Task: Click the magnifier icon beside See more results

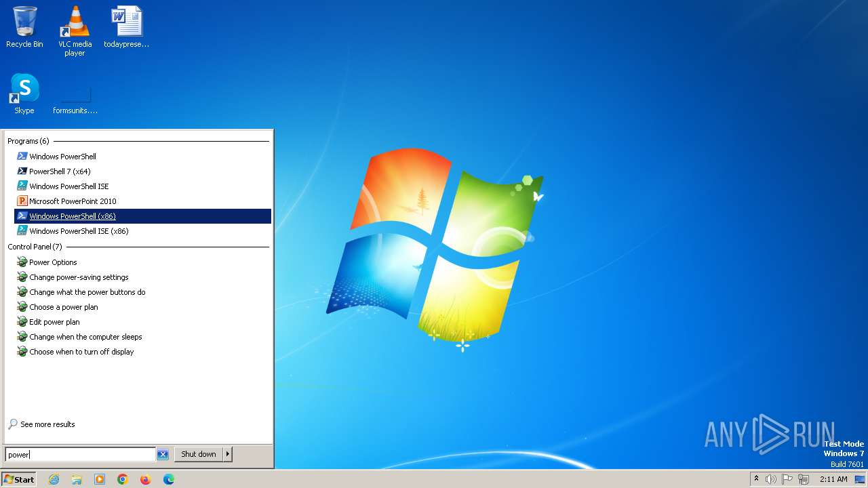Action: click(x=13, y=424)
